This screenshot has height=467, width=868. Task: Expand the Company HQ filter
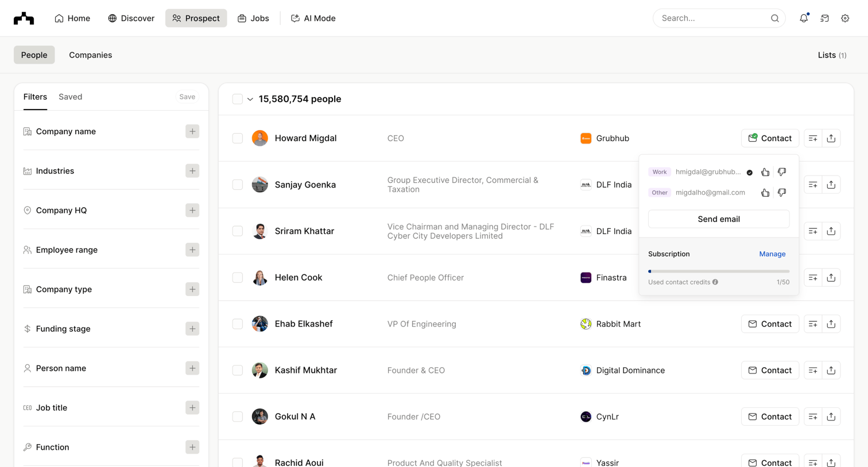point(192,211)
